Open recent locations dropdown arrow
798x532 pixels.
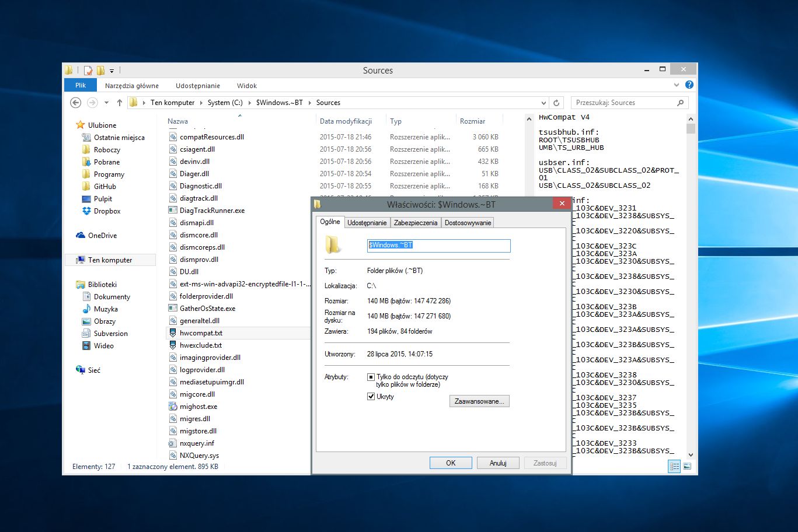(x=106, y=103)
